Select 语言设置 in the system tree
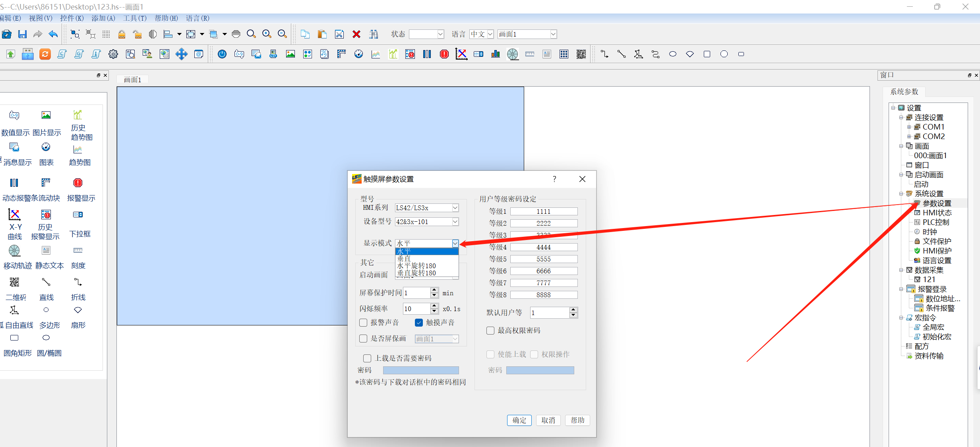 [x=937, y=261]
